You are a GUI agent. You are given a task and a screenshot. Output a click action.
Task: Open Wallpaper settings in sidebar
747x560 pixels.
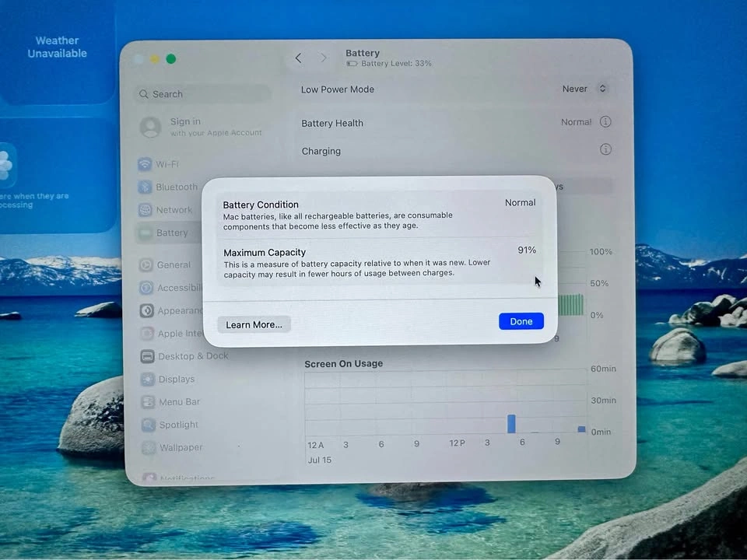click(x=173, y=448)
